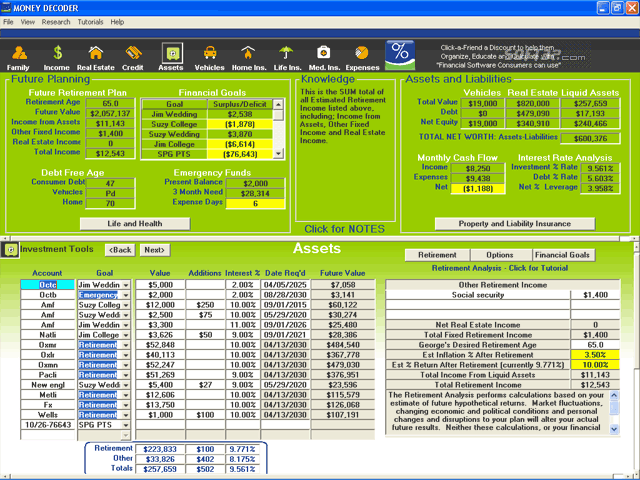Click the percent sign logo icon
640x480 pixels.
click(400, 55)
